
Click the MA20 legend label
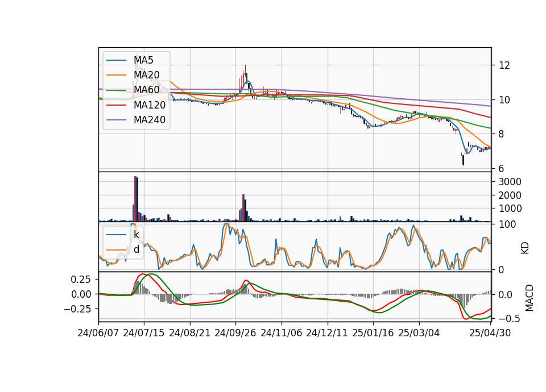coord(146,75)
